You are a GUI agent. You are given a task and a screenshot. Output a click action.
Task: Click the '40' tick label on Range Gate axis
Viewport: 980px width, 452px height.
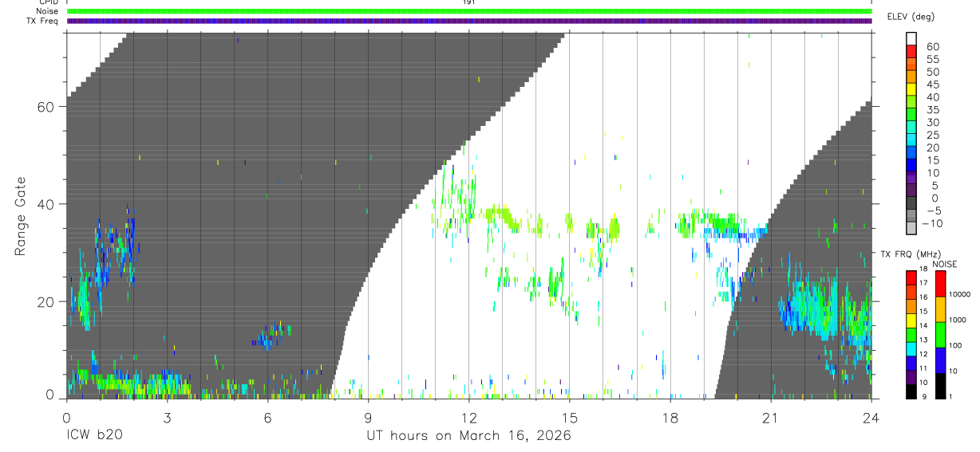coord(45,204)
